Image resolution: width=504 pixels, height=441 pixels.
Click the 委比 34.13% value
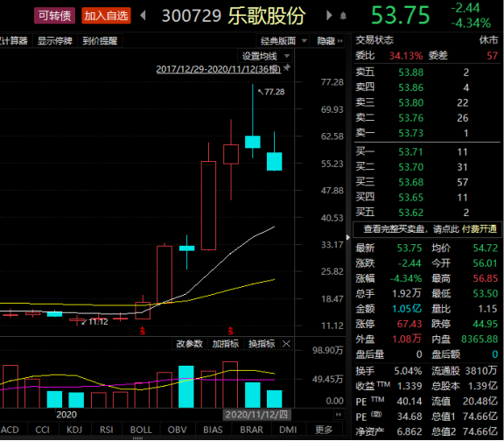406,56
